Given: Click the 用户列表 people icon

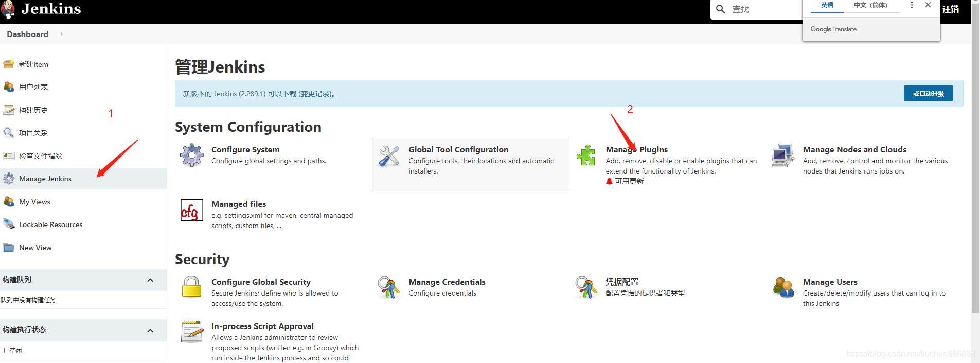Looking at the screenshot, I should pos(9,87).
